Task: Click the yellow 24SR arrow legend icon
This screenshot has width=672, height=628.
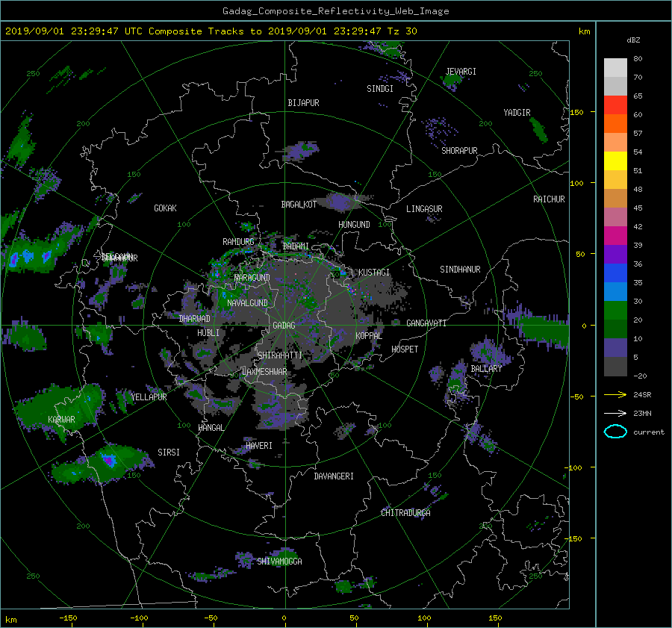Action: coord(615,394)
